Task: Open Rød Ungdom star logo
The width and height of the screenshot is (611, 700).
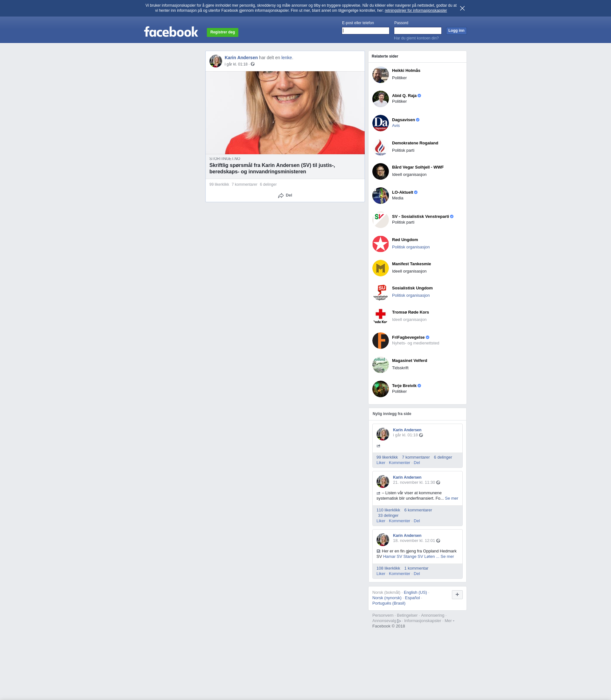Action: pos(380,244)
